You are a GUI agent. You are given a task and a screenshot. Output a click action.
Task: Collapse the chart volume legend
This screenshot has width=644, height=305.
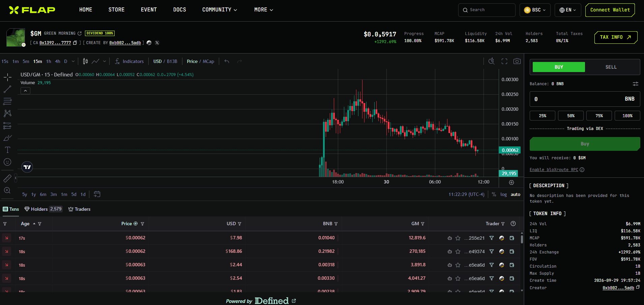[x=25, y=91]
